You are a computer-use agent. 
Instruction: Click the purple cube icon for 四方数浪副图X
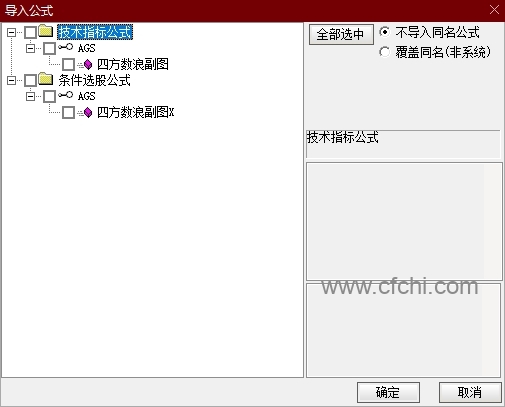pyautogui.click(x=88, y=112)
